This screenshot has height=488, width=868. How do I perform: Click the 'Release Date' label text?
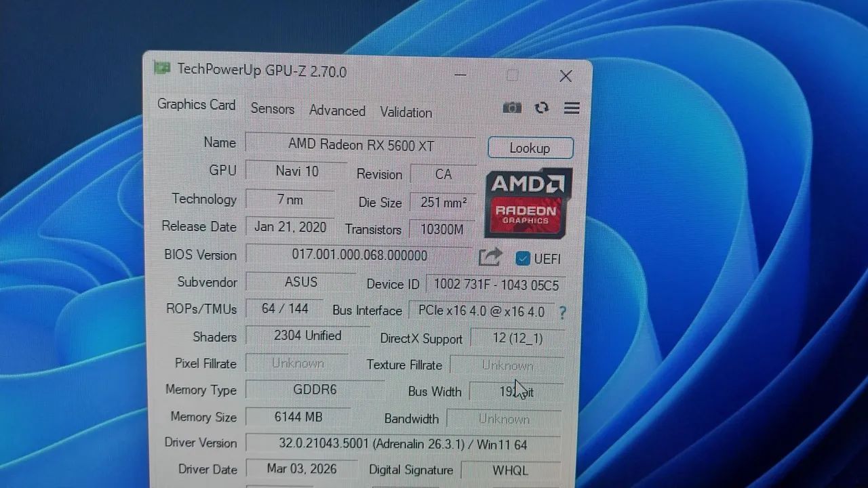click(199, 226)
